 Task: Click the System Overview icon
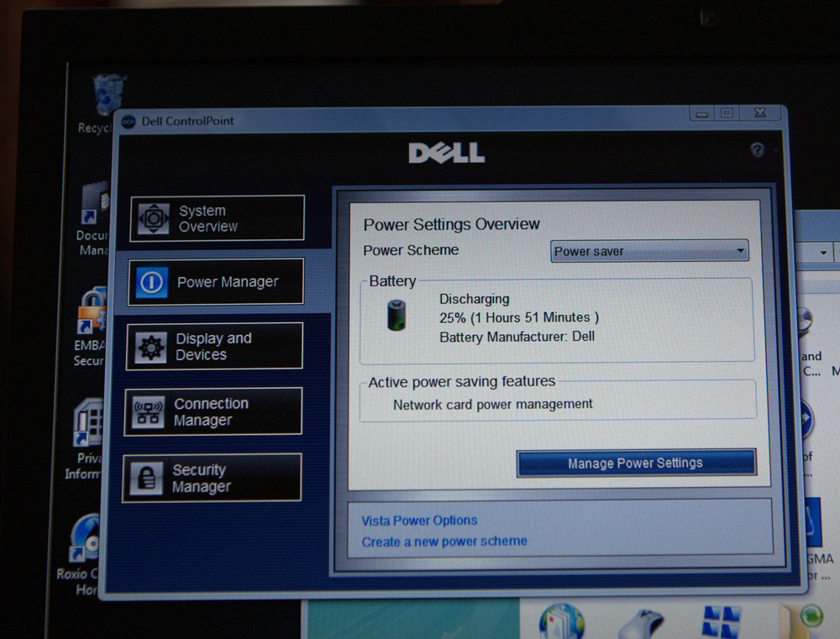(154, 218)
